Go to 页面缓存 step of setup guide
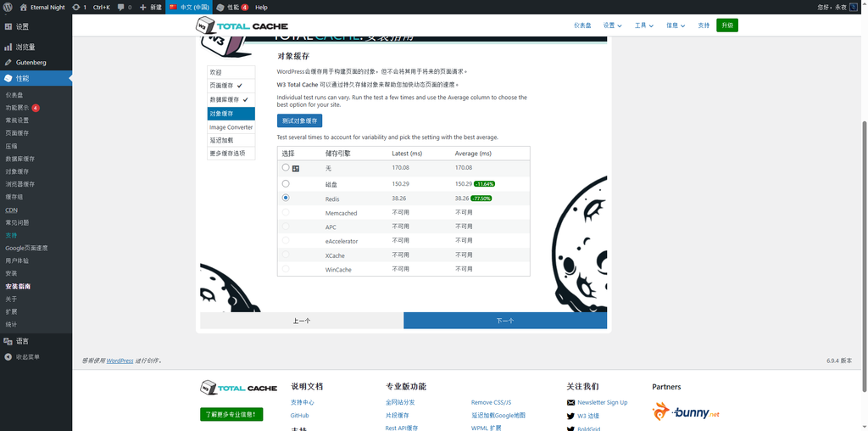The image size is (868, 431). 231,86
